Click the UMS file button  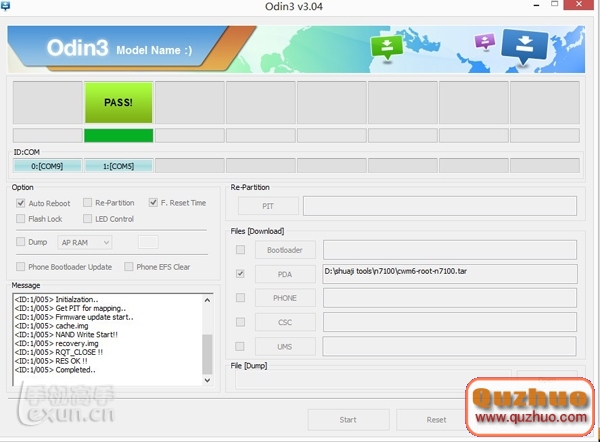285,347
